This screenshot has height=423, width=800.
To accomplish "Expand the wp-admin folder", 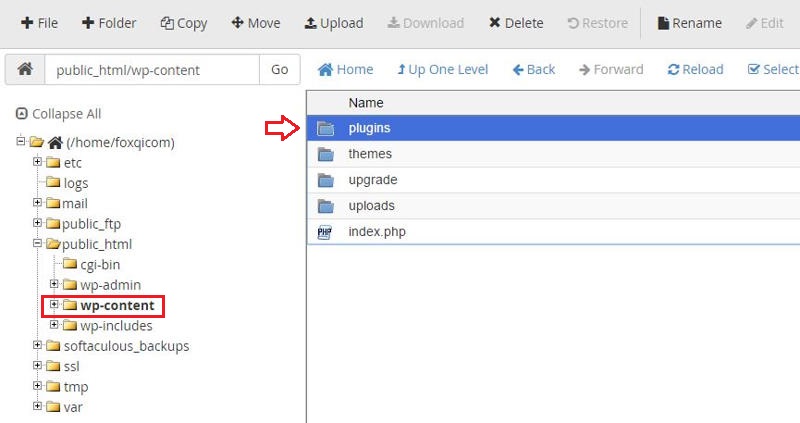I will tap(54, 284).
